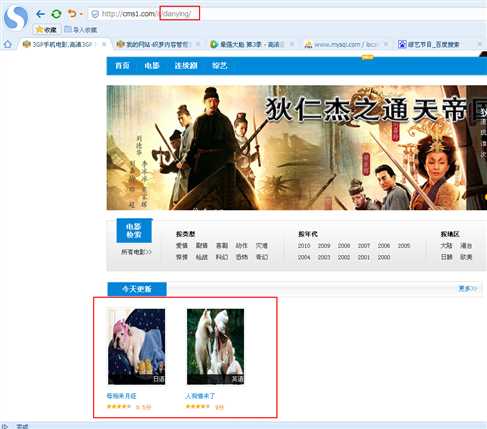This screenshot has width=487, height=429.
Task: Filter movies by region 大陆
Action: 446,246
